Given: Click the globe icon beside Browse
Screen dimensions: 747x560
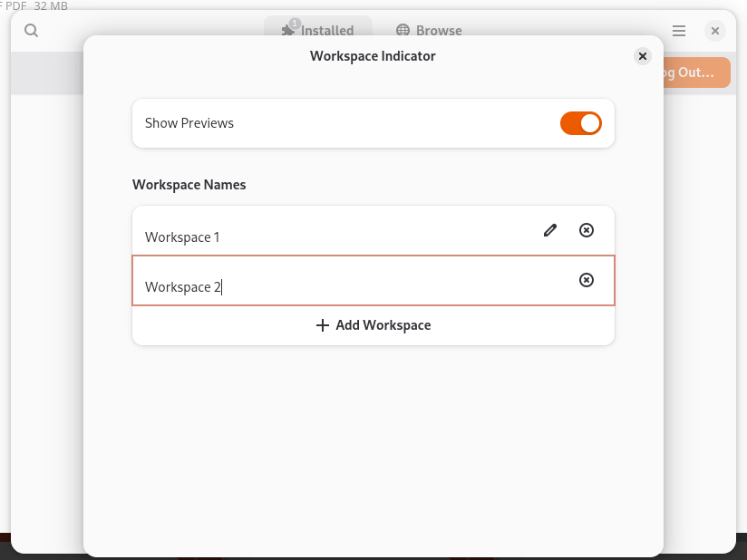Looking at the screenshot, I should pyautogui.click(x=403, y=31).
